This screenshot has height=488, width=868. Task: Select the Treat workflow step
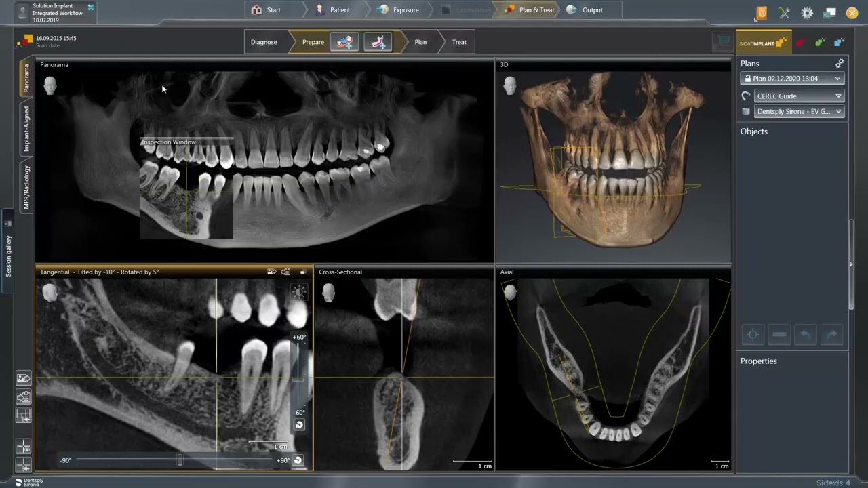(459, 42)
